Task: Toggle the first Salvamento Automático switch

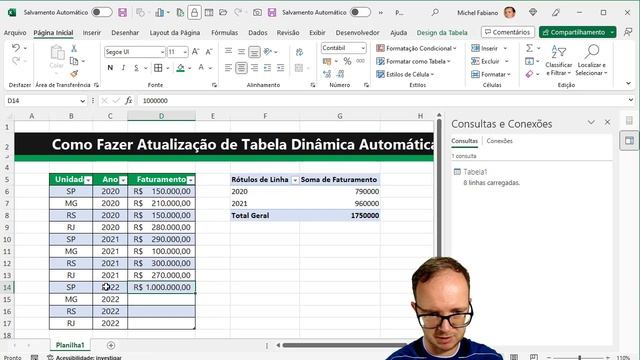Action: (102, 12)
